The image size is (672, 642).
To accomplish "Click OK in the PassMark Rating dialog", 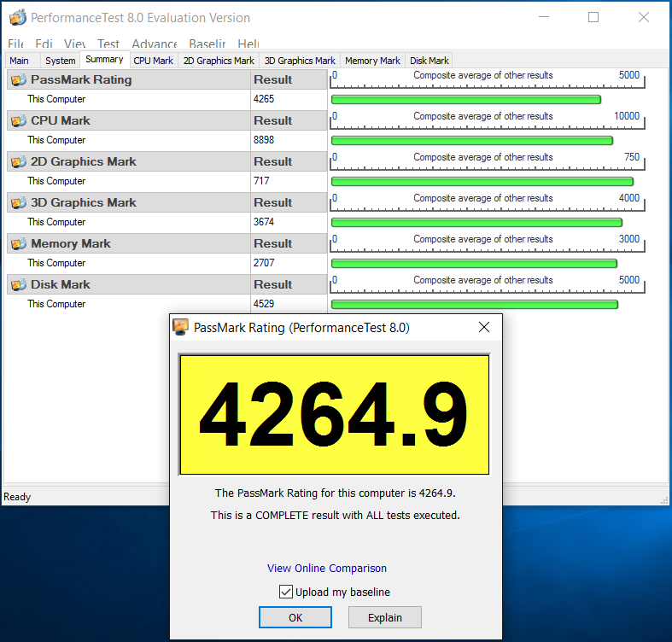I will coord(295,617).
